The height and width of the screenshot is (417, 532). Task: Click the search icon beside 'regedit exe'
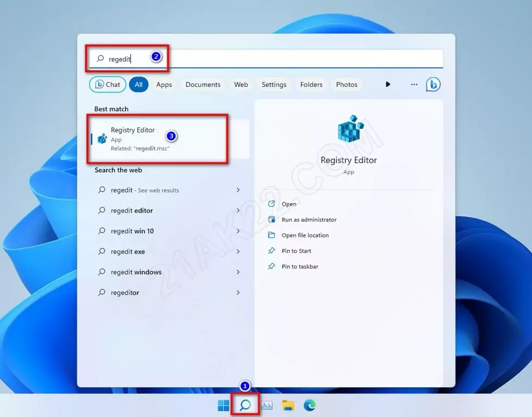102,251
